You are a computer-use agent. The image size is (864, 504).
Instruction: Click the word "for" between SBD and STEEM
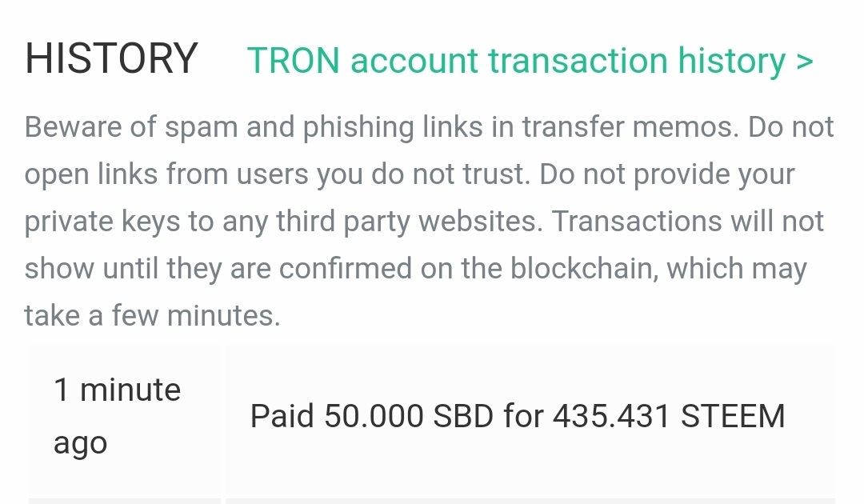click(523, 416)
